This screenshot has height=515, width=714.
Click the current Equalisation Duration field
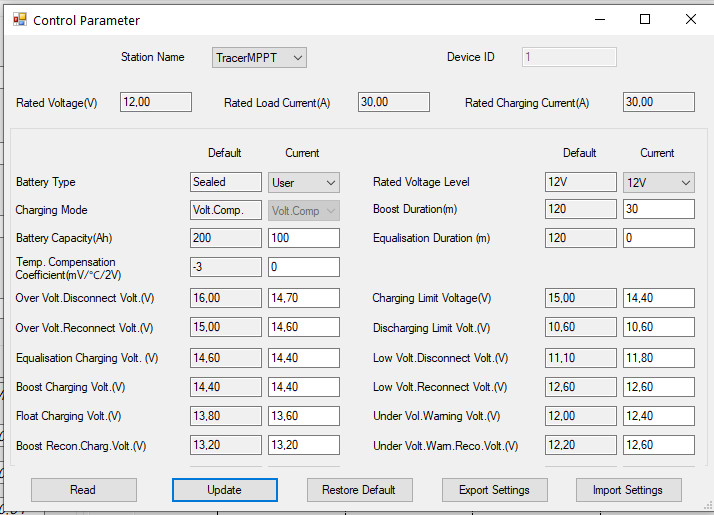(657, 239)
